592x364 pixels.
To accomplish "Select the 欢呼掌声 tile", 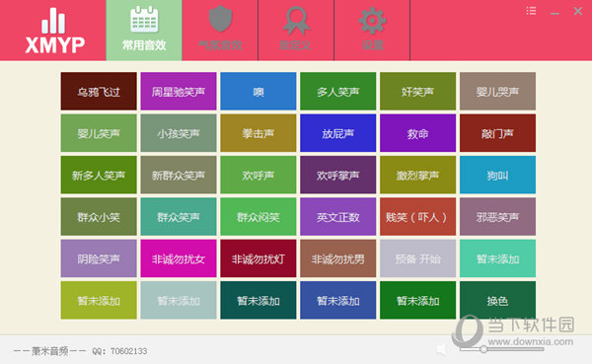I will point(337,175).
